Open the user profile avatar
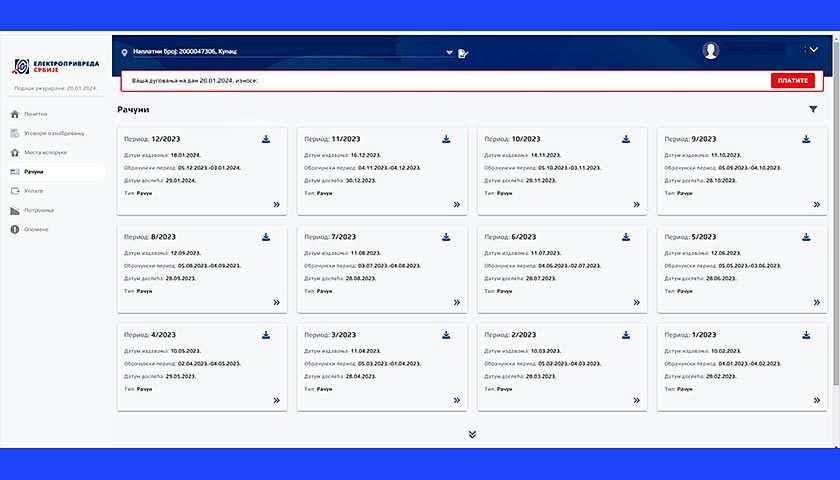This screenshot has height=480, width=840. click(x=711, y=50)
